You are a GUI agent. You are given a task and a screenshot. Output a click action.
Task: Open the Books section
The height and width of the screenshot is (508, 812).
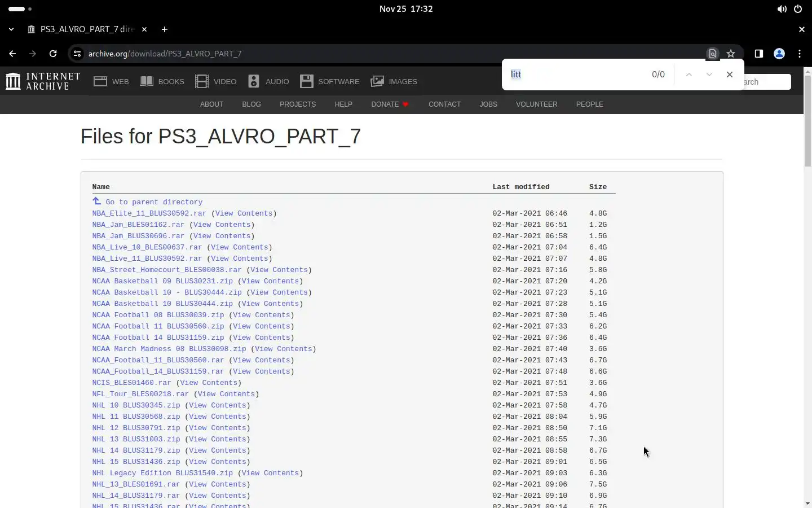click(x=162, y=81)
